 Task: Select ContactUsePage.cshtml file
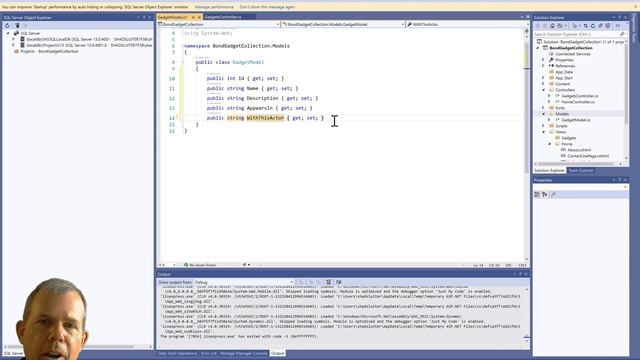point(584,156)
